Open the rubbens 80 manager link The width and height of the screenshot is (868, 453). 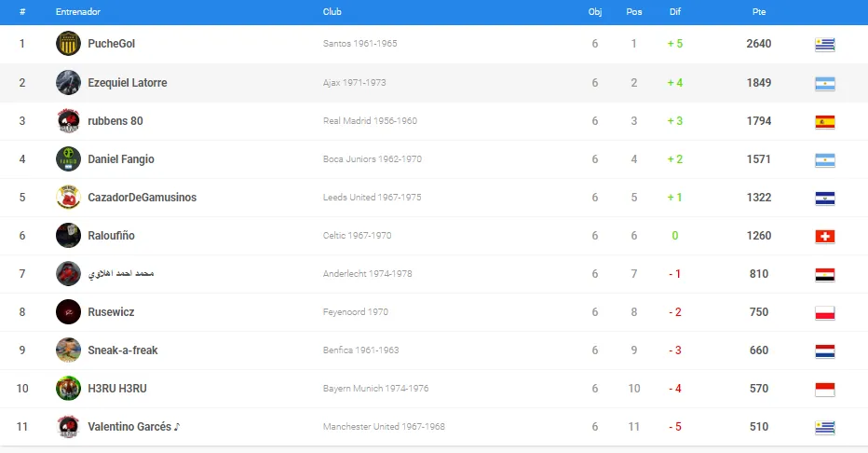[x=115, y=121]
